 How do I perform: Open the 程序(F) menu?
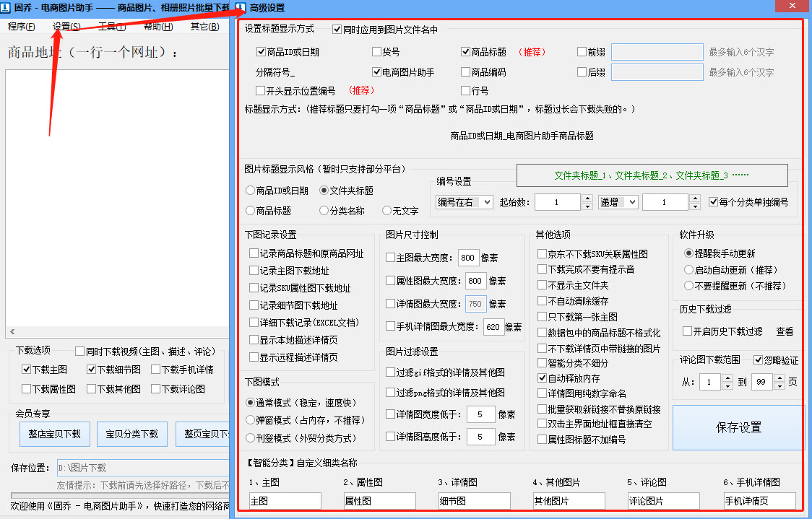(22, 27)
